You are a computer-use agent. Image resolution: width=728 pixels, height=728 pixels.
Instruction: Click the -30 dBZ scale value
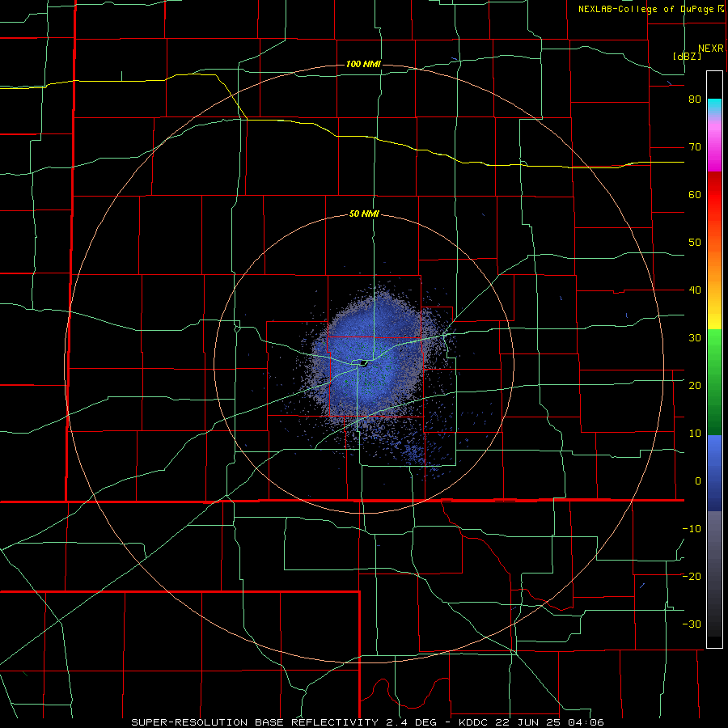pos(692,624)
